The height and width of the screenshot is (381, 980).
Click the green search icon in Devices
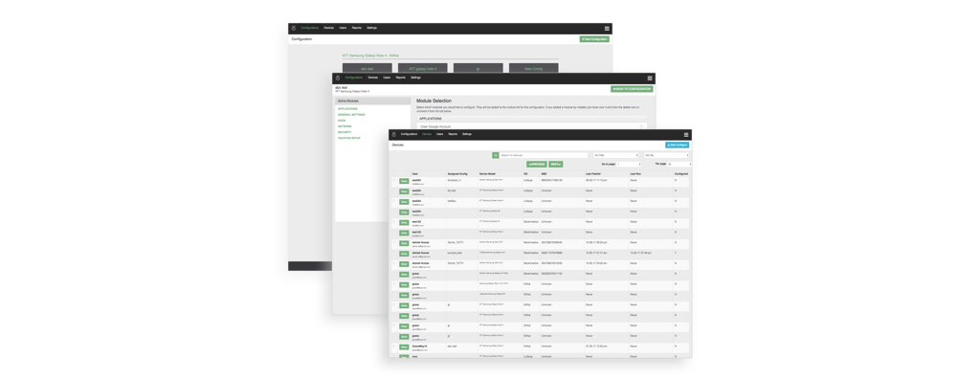496,155
